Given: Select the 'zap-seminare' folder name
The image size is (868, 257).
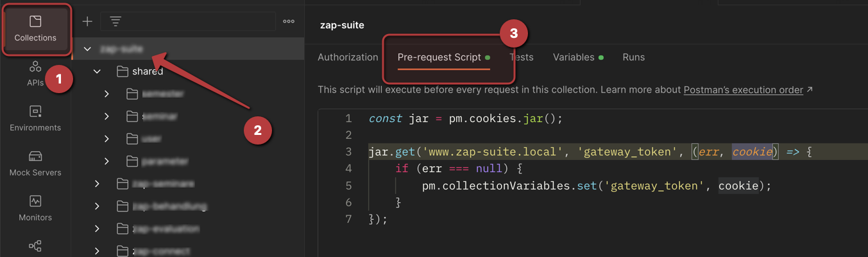Looking at the screenshot, I should coord(163,184).
